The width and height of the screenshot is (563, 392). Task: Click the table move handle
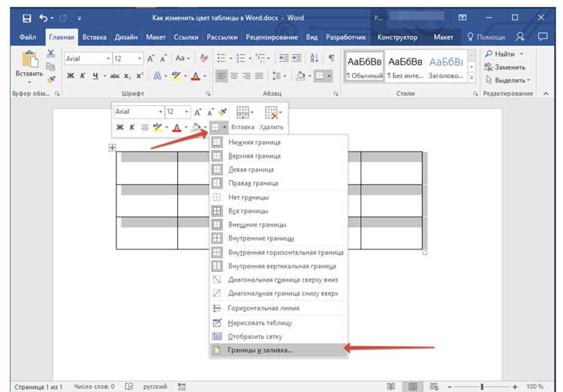[113, 147]
